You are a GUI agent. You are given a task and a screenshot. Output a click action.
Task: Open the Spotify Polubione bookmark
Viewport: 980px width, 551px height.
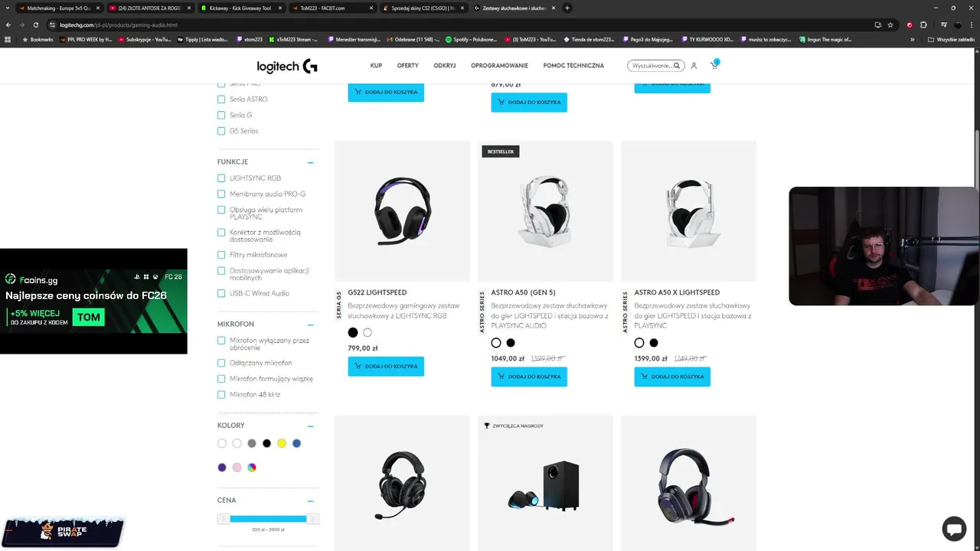pos(472,39)
